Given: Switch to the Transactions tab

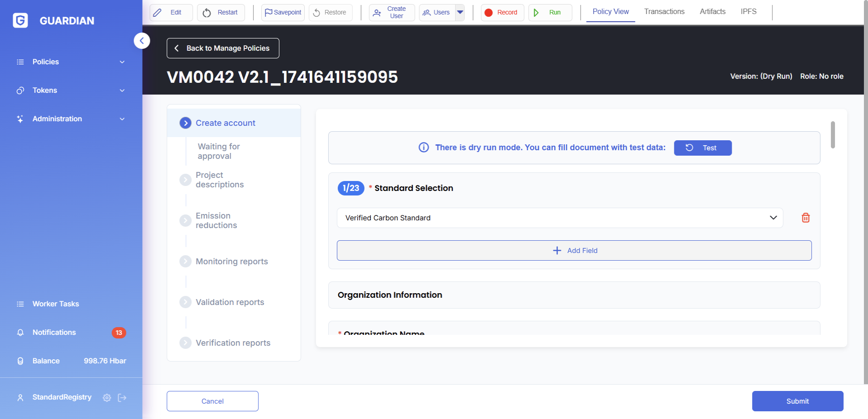Looking at the screenshot, I should coord(664,12).
